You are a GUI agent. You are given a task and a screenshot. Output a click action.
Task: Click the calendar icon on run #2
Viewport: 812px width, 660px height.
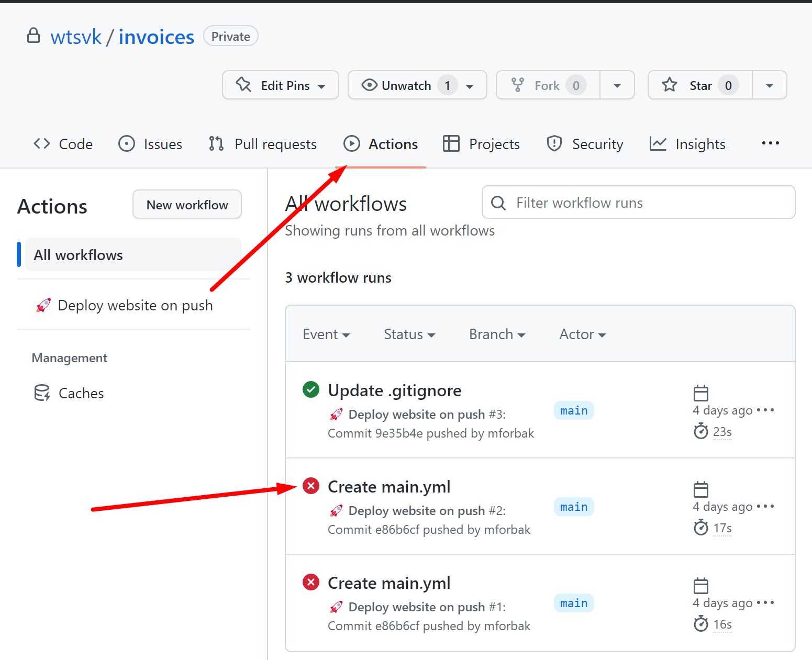coord(701,489)
